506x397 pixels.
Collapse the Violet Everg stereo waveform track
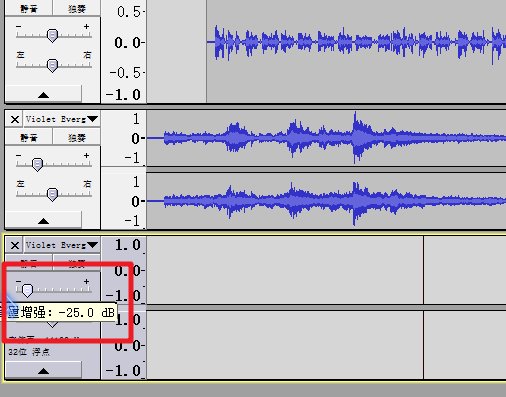tap(43, 220)
